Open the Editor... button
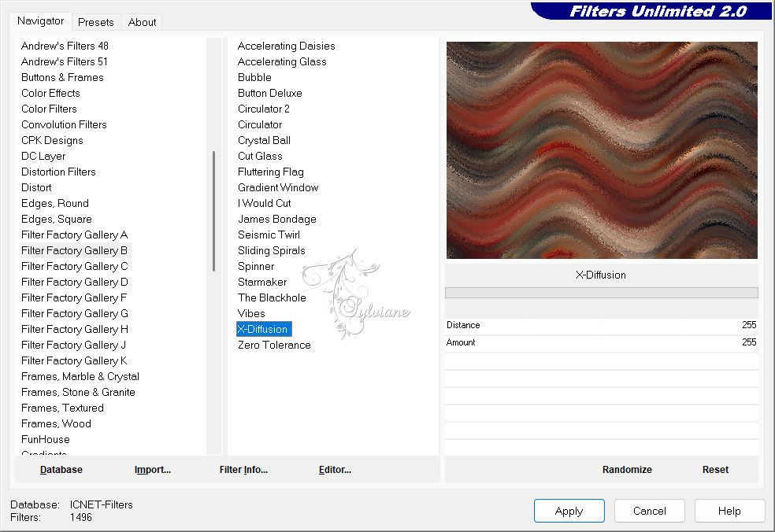 coord(335,470)
